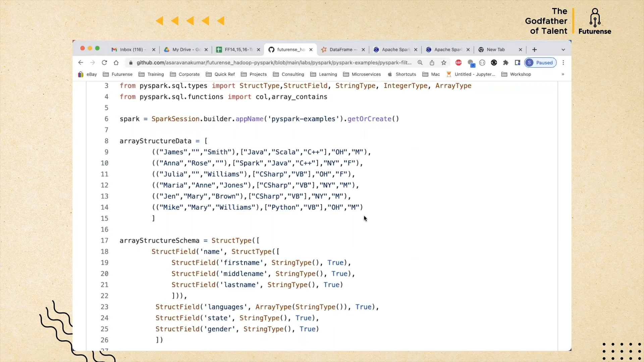Click 'arrayStructureSchema' on line 17
The height and width of the screenshot is (362, 644).
[159, 241]
